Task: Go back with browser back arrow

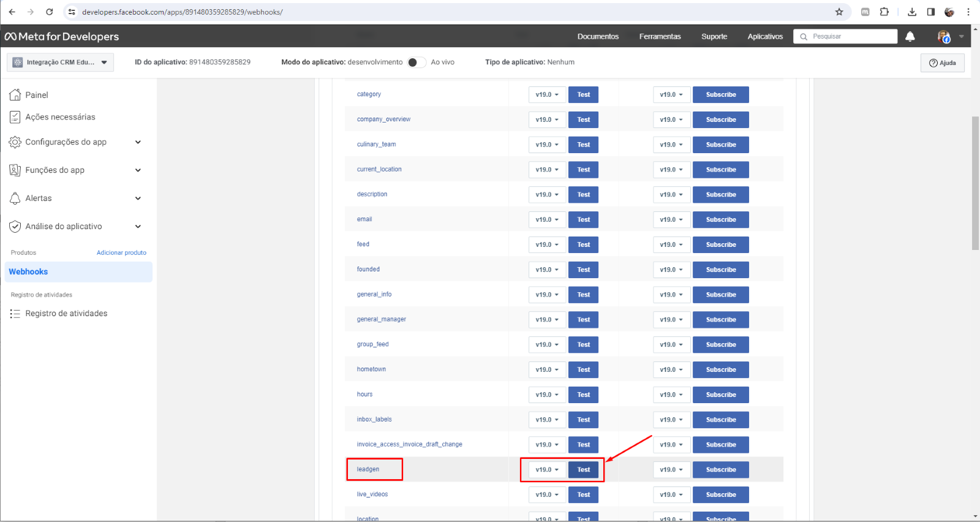Action: 12,12
